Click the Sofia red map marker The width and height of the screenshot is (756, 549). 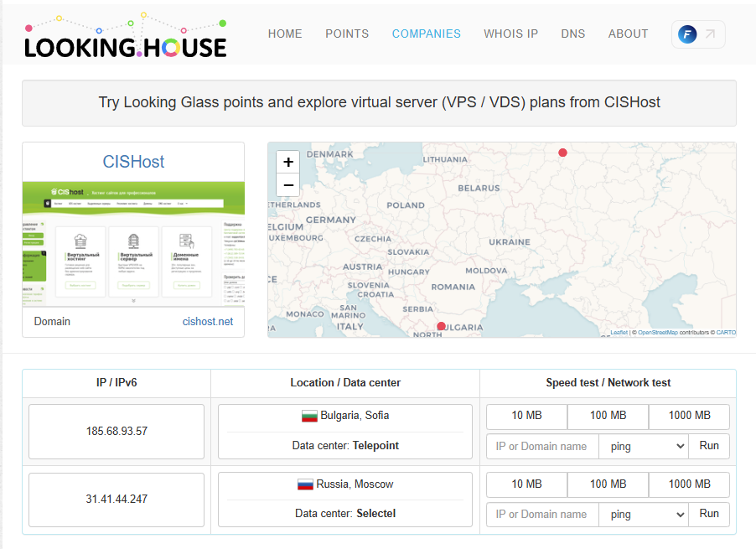(442, 326)
